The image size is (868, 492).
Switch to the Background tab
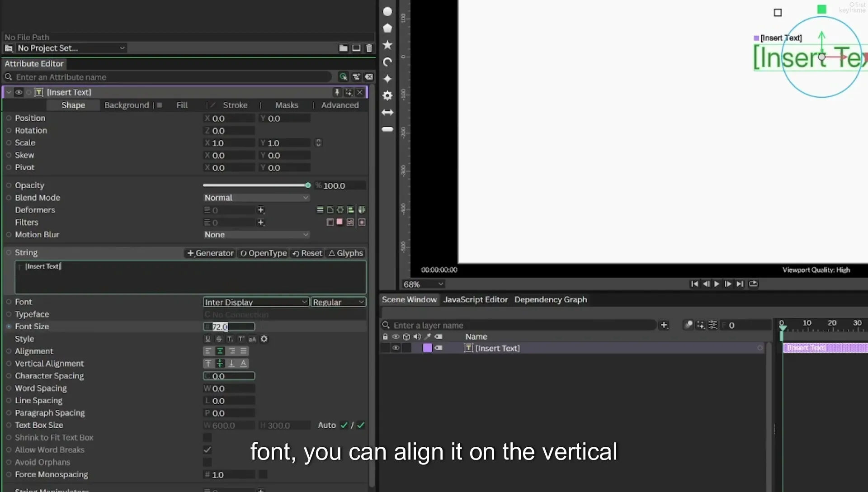pyautogui.click(x=127, y=105)
